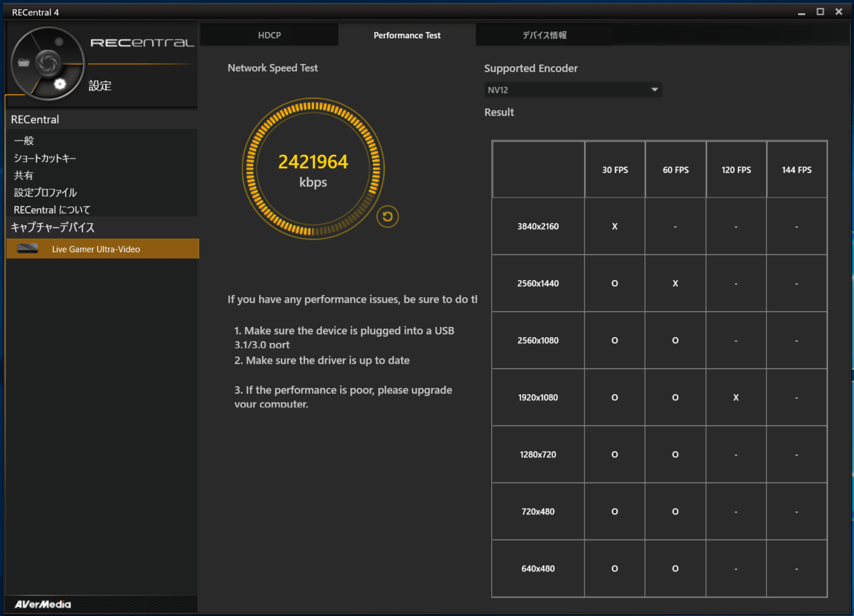Image resolution: width=854 pixels, height=616 pixels.
Task: Click the X result for 1920x1080 120 FPS
Action: [x=736, y=398]
